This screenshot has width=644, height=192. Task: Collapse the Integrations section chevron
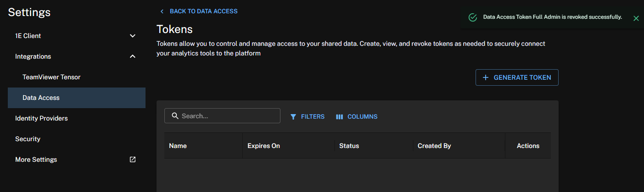[x=133, y=56]
